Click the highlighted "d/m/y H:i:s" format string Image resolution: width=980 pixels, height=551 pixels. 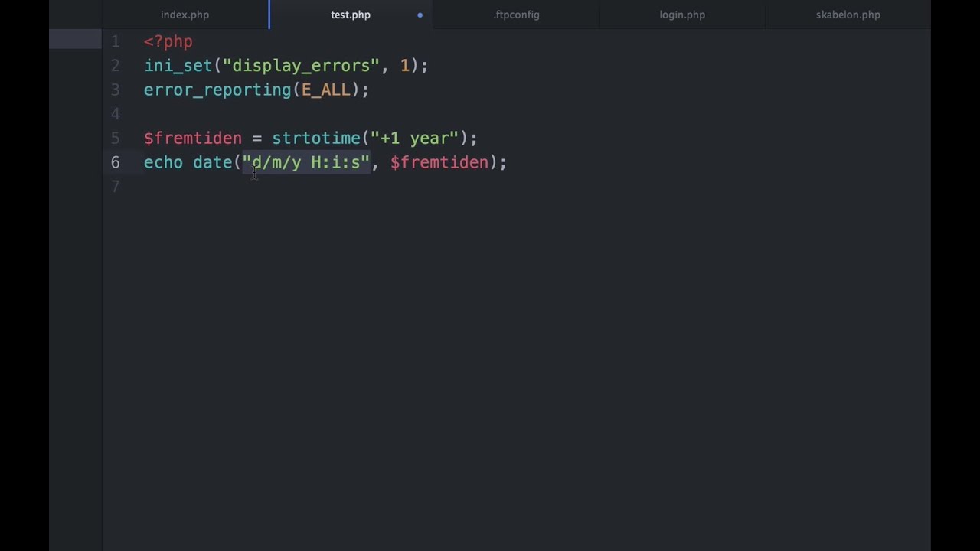click(x=306, y=162)
